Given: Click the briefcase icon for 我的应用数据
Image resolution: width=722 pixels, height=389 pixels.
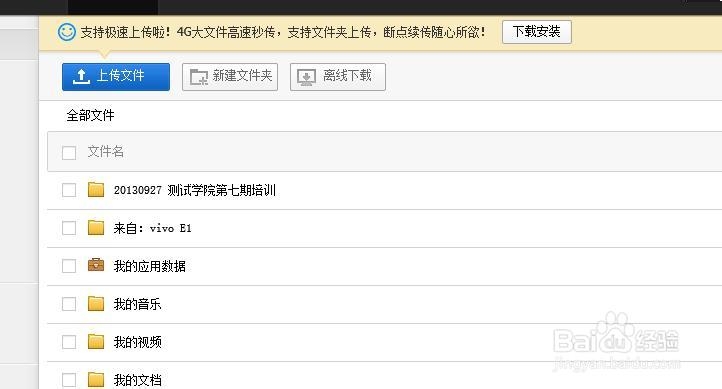Looking at the screenshot, I should click(x=96, y=265).
